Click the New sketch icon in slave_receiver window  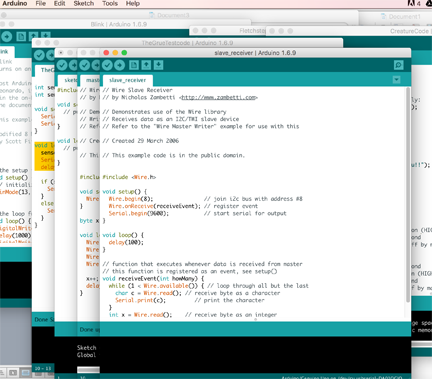point(134,65)
